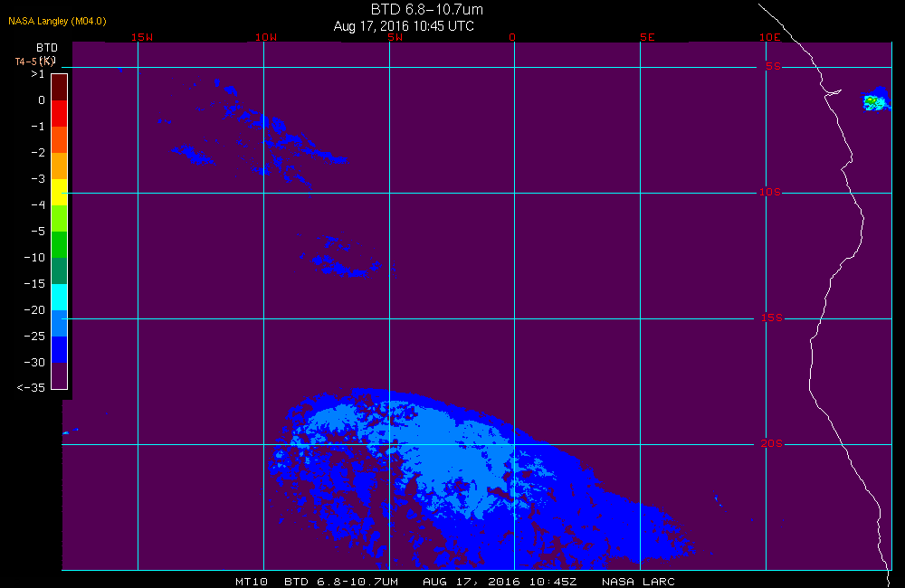Click the '5E' longitude label

647,37
